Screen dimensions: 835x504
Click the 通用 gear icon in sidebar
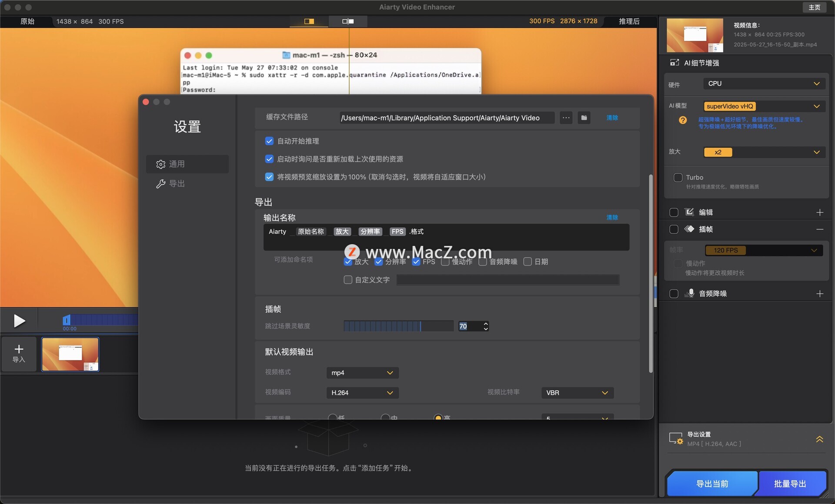[x=160, y=164]
